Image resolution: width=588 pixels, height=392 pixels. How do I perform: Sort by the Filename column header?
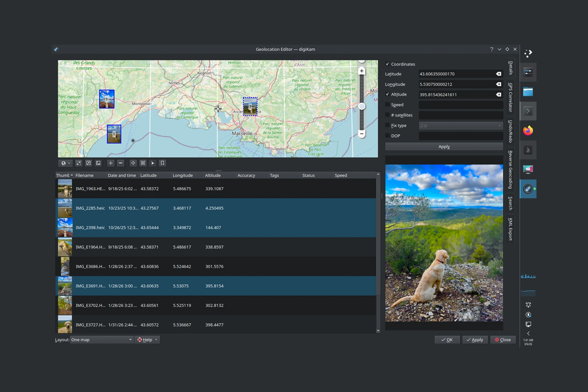click(90, 175)
